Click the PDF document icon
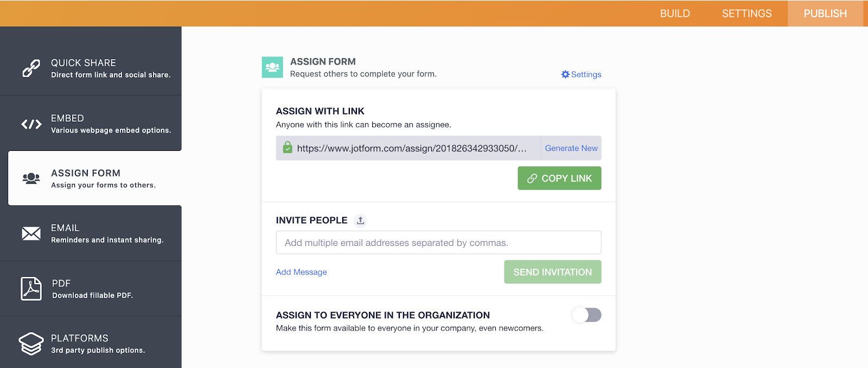This screenshot has width=868, height=368. point(31,289)
